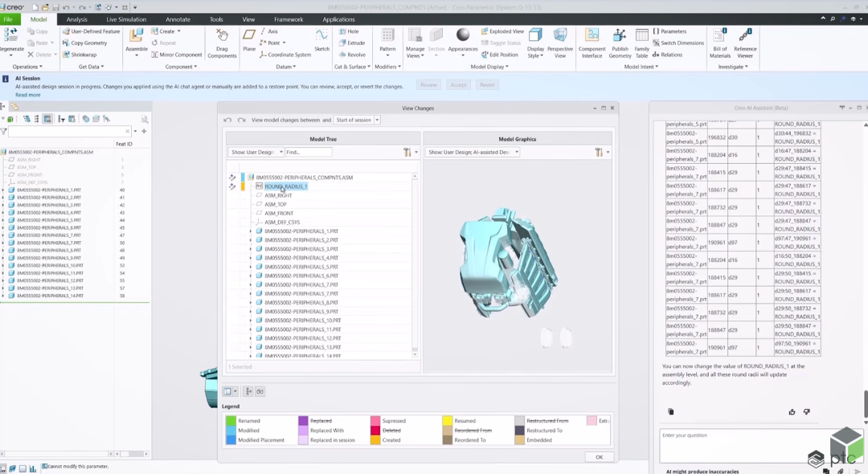Click the Hole tool
The width and height of the screenshot is (868, 474).
pos(350,31)
